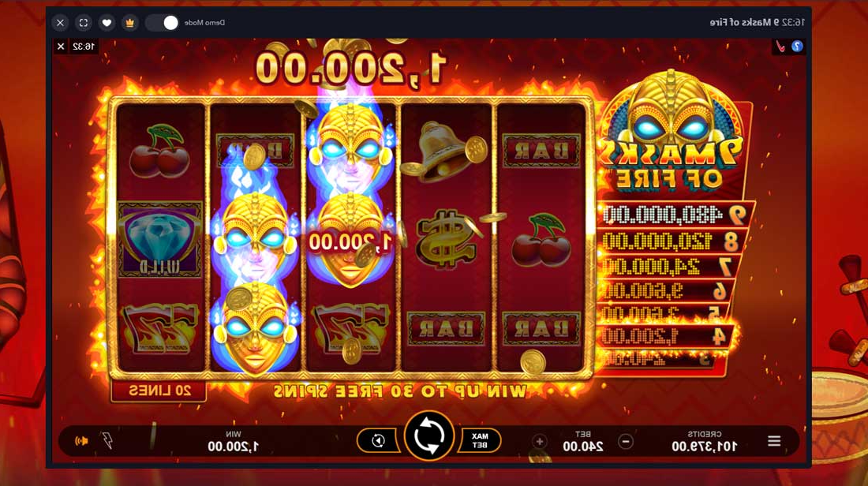
Task: Toggle the Demo Mode switch
Action: coord(163,23)
